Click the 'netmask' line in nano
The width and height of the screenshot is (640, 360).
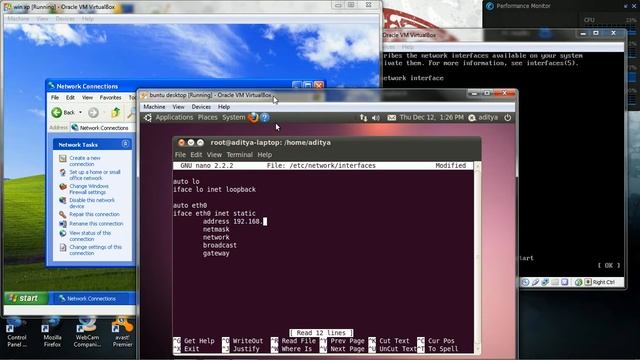[216, 229]
